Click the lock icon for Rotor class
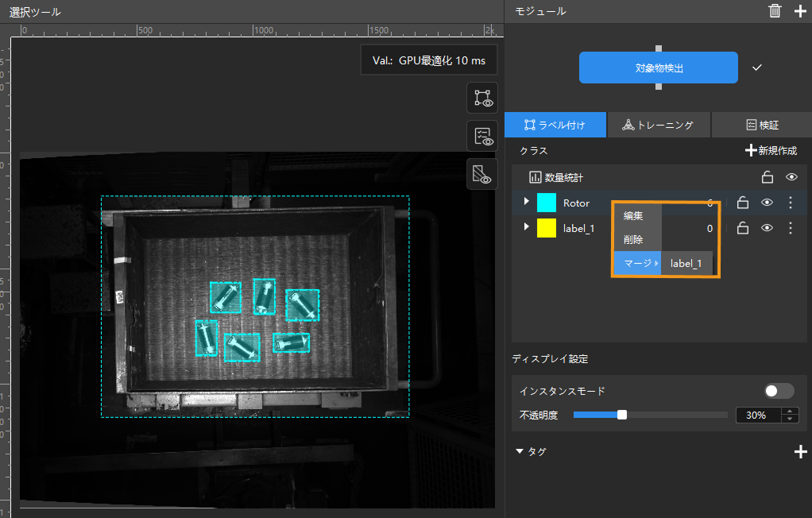Image resolution: width=812 pixels, height=518 pixels. point(743,203)
